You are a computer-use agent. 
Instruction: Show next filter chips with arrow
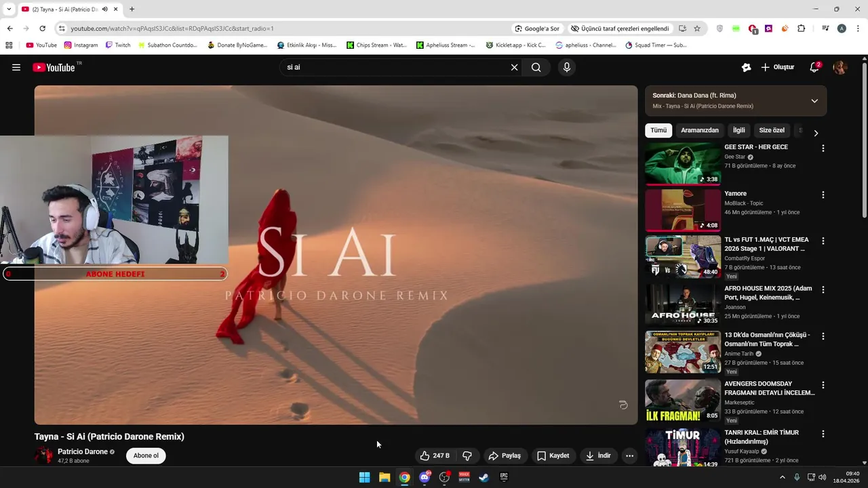coord(816,133)
